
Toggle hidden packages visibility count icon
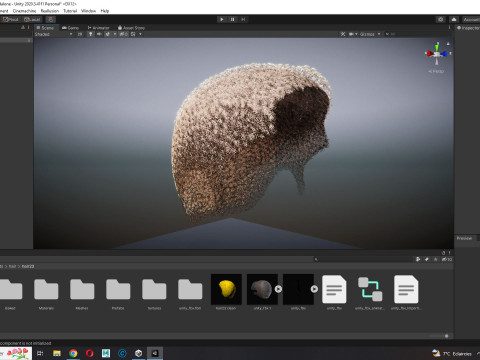click(x=447, y=259)
